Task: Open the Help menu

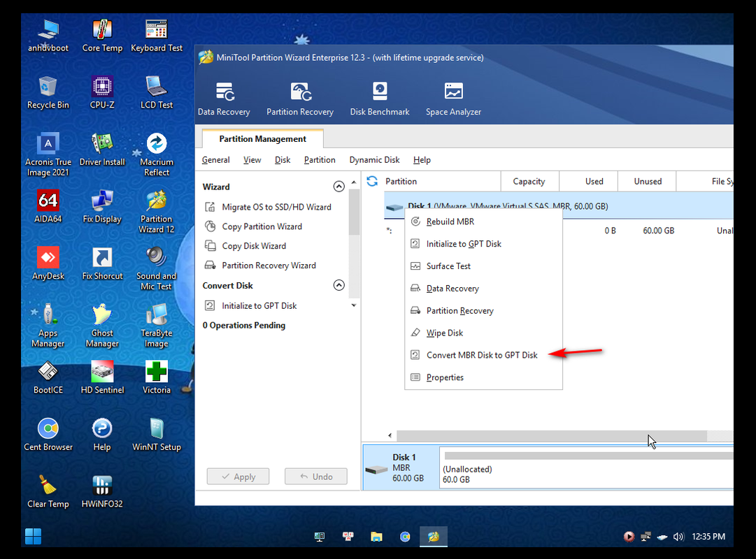Action: click(x=422, y=160)
